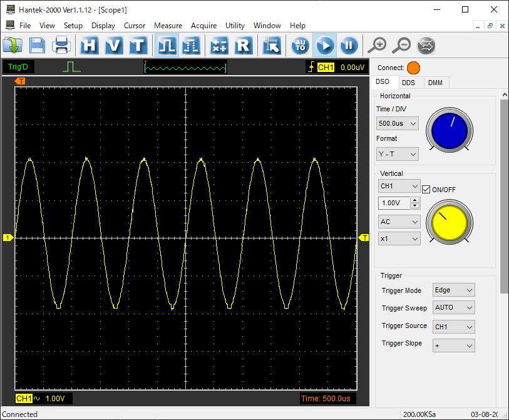Image resolution: width=509 pixels, height=420 pixels.
Task: Switch to the DMM tab
Action: [x=434, y=82]
